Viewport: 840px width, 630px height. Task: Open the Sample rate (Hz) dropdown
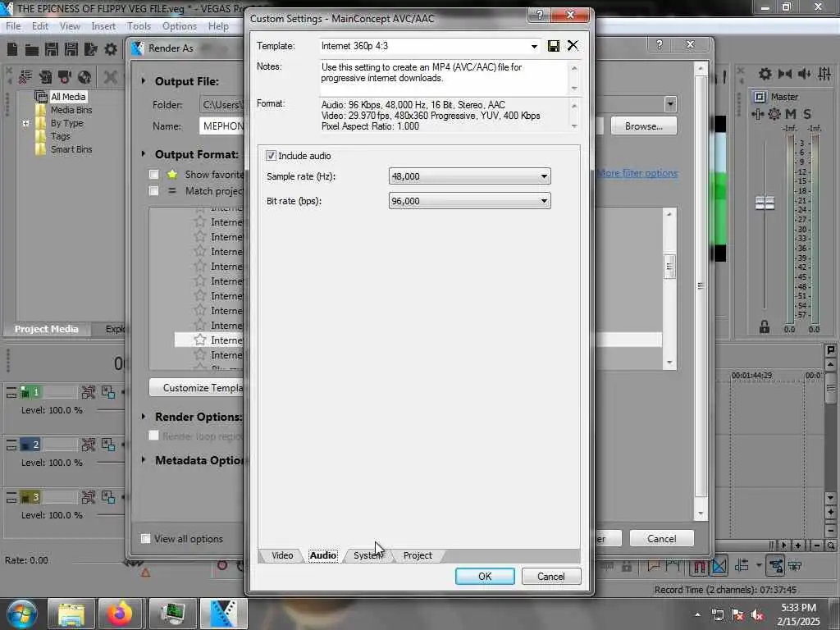point(469,176)
